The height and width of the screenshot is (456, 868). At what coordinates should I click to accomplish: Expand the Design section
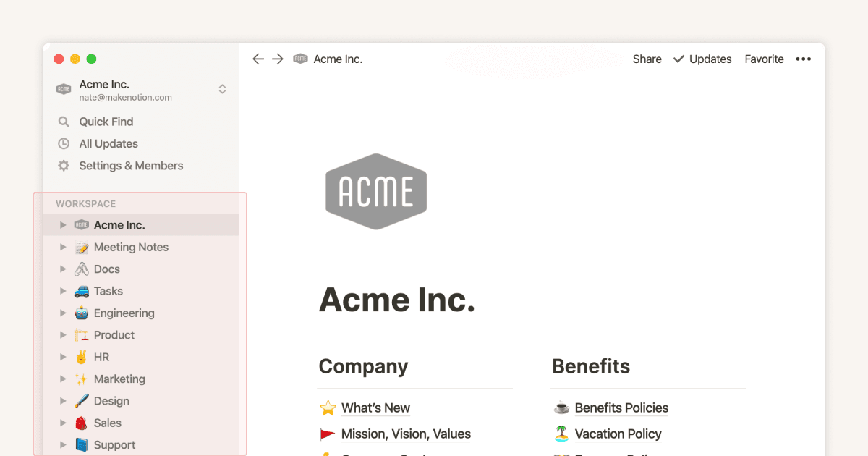(62, 401)
